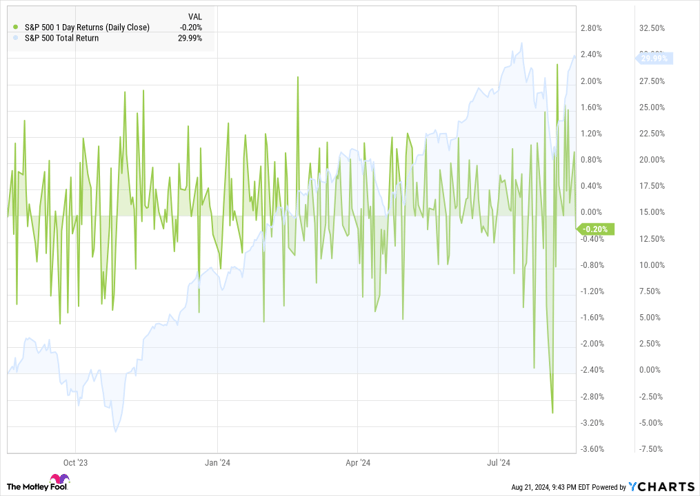This screenshot has width=700, height=496.
Task: Click the Jul '24 date axis label
Action: pos(499,463)
